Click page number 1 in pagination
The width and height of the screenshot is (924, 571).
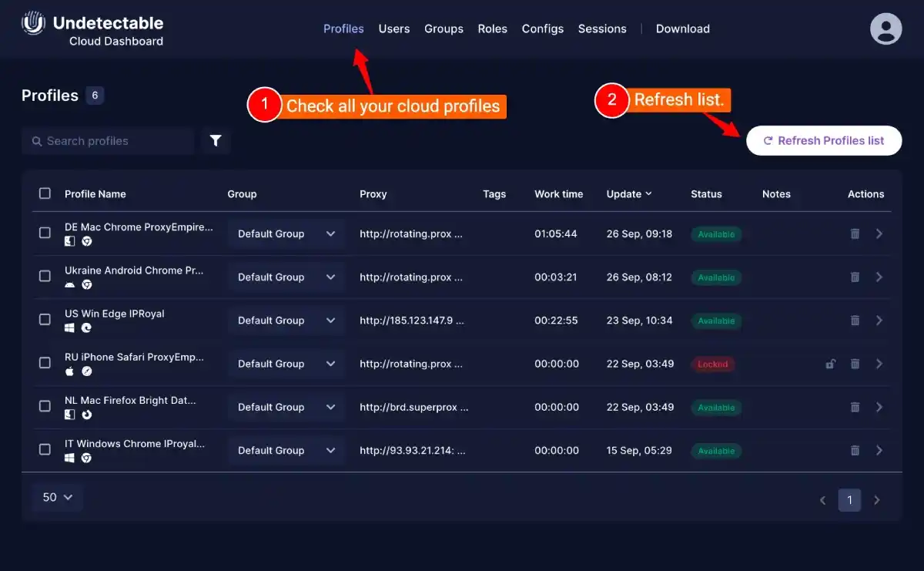click(x=849, y=499)
